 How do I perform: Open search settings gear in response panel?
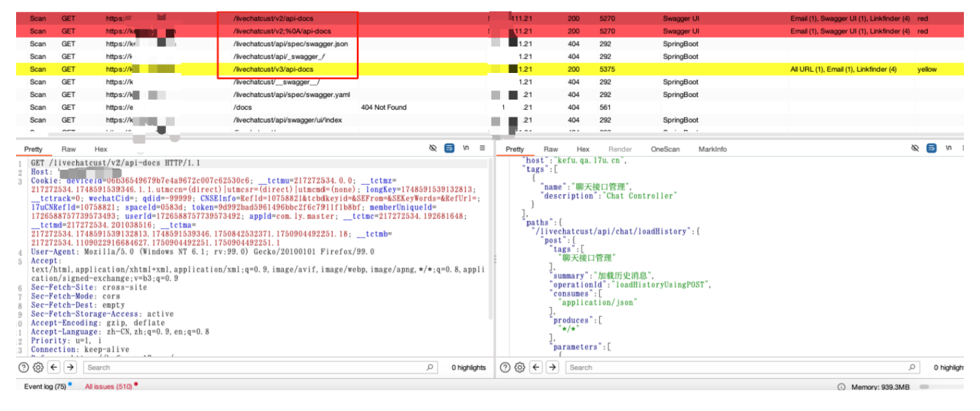(x=520, y=367)
